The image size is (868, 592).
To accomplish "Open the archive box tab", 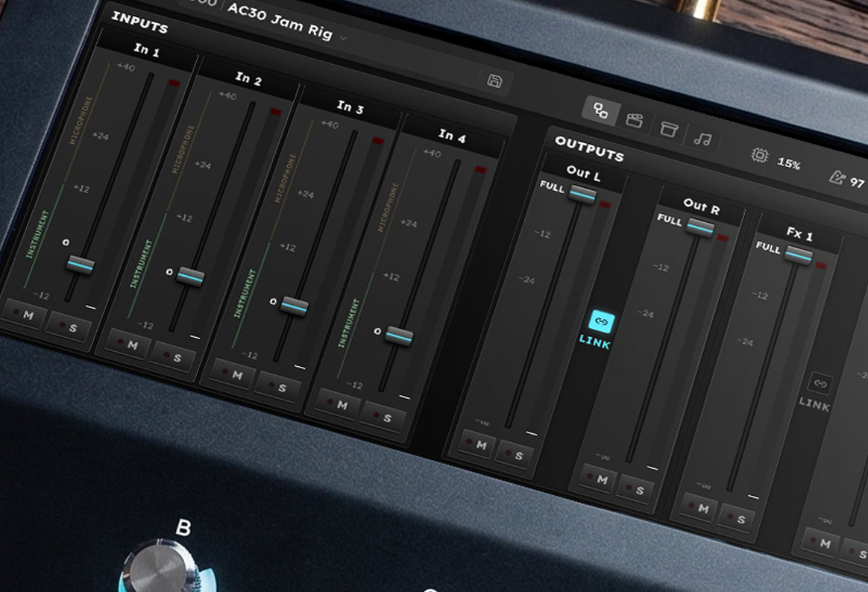I will coord(669,129).
